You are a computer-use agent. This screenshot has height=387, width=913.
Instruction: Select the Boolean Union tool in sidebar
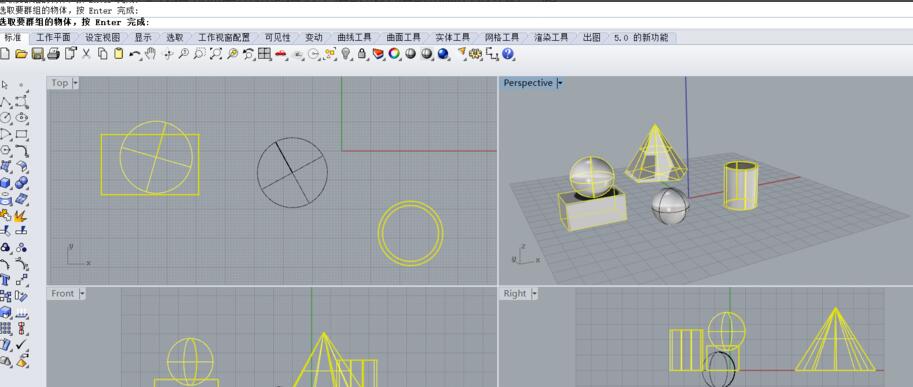click(x=22, y=183)
